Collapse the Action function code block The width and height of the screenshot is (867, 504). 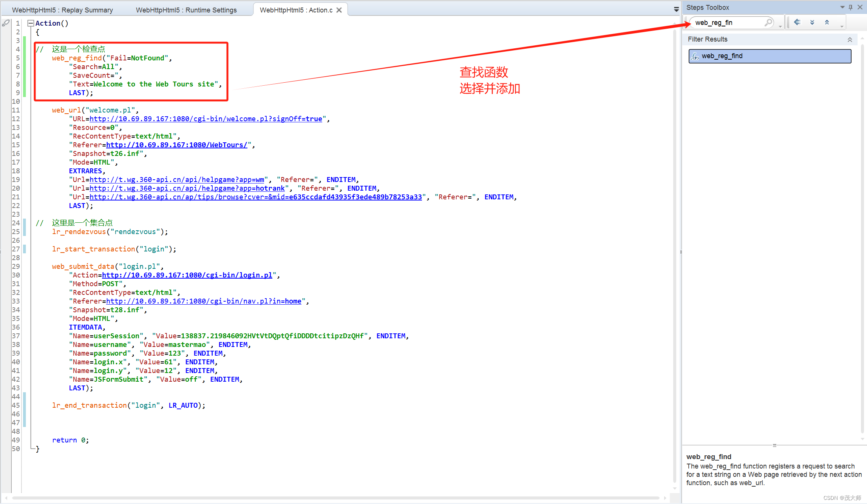31,23
